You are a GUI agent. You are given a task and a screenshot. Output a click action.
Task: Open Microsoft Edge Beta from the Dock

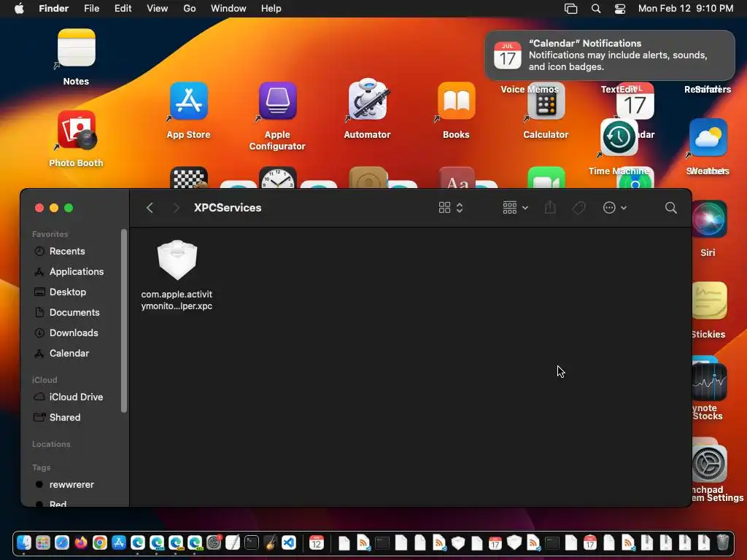[x=157, y=542]
